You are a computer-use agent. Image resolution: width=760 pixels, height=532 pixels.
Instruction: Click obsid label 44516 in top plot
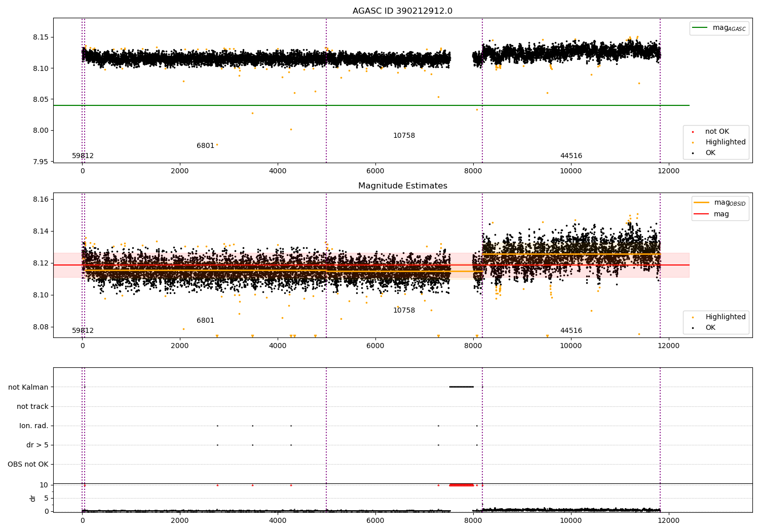(571, 156)
